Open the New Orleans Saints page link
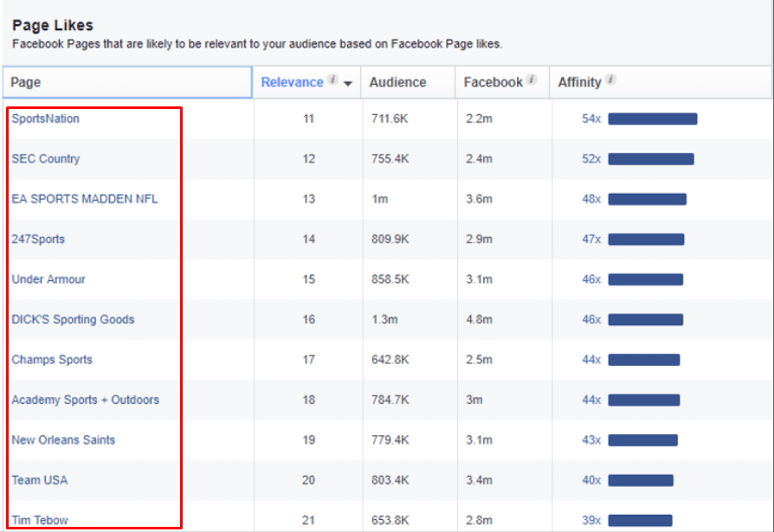 [x=63, y=439]
